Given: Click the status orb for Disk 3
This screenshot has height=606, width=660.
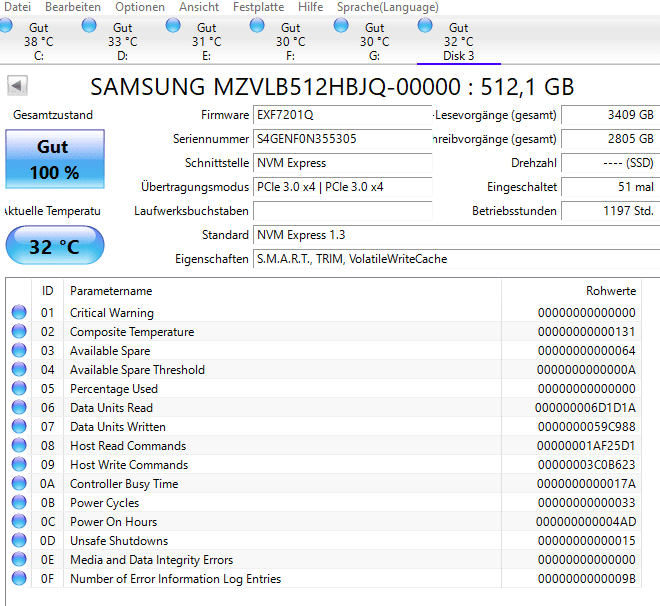Looking at the screenshot, I should tap(425, 25).
